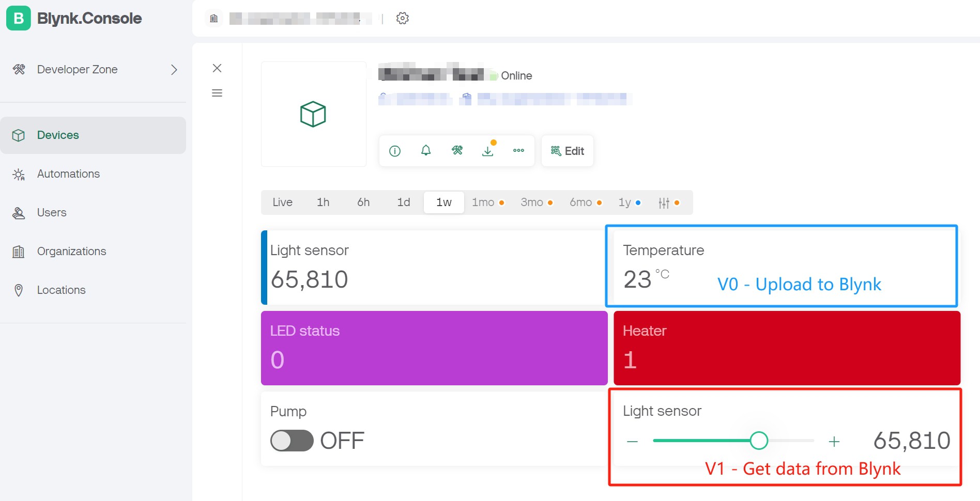Toggle the Pump switch from OFF

pos(292,441)
